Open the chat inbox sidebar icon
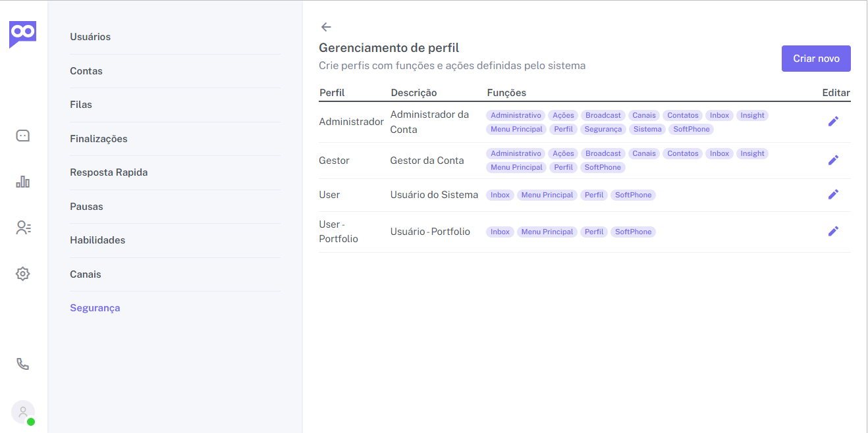868x433 pixels. 23,136
